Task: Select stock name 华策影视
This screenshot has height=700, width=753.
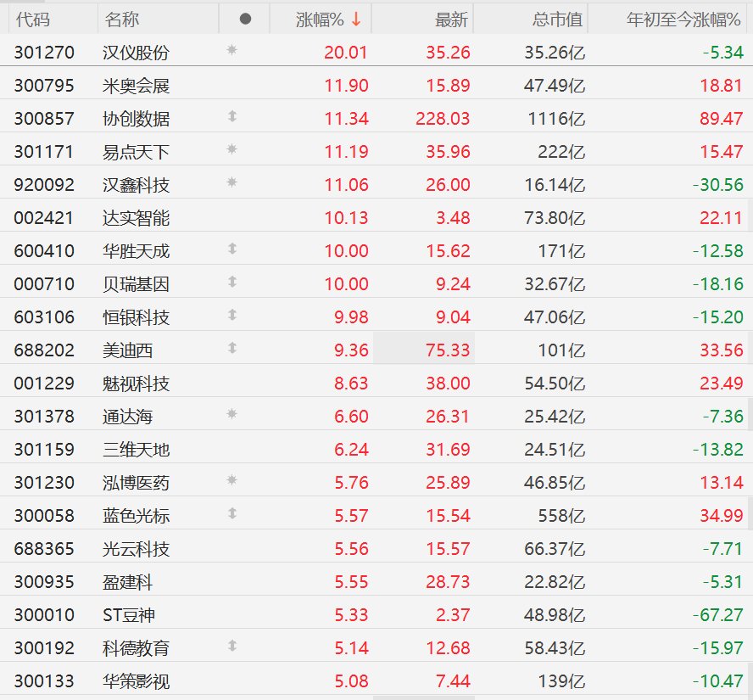Action: [x=136, y=681]
